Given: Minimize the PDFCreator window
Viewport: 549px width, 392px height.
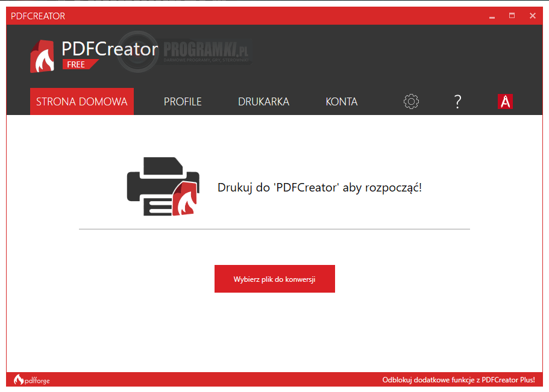Looking at the screenshot, I should click(492, 16).
